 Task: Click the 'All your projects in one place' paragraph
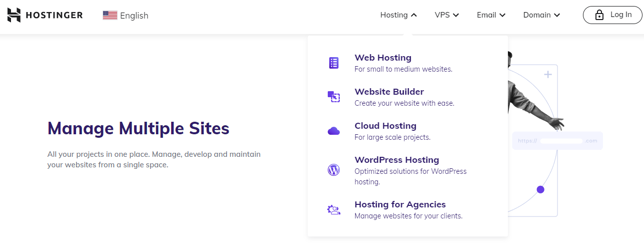pos(154,159)
